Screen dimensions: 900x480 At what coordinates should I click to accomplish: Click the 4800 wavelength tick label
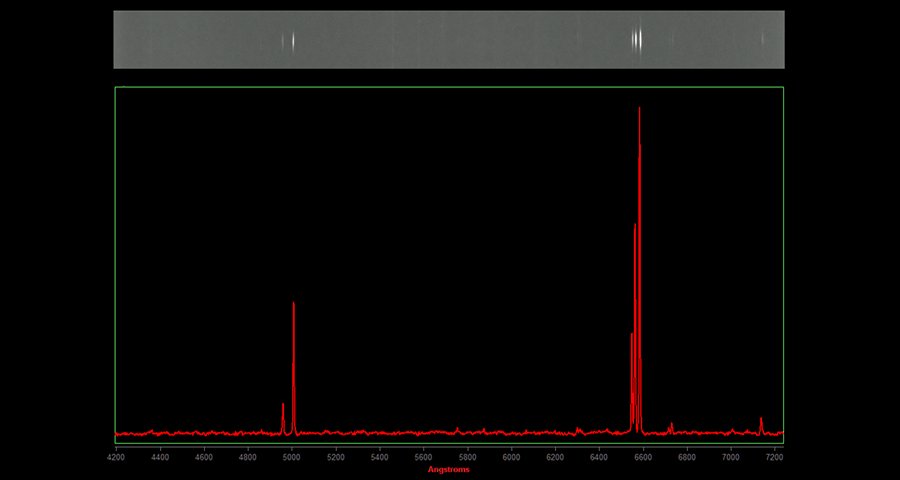247,457
